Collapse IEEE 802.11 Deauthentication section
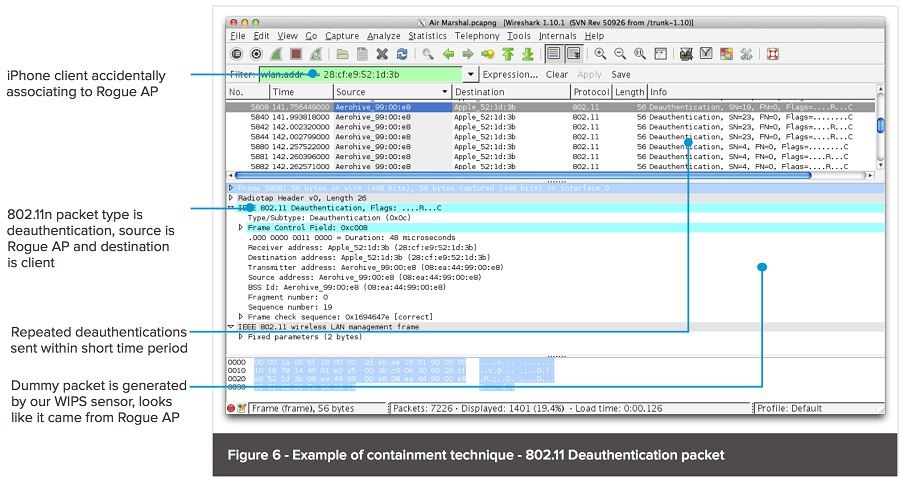Viewport: 900px width, 480px height. 231,208
